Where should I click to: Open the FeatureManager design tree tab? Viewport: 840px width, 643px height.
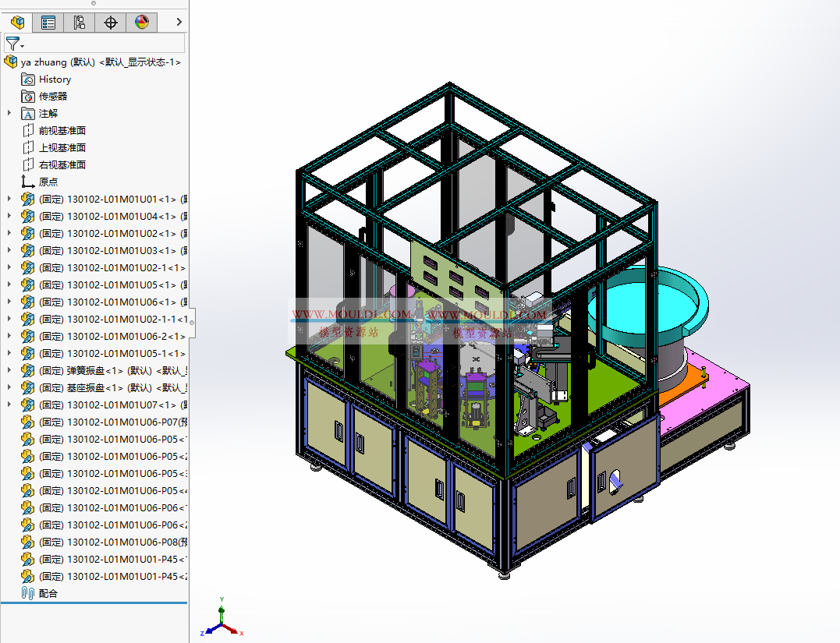(17, 23)
